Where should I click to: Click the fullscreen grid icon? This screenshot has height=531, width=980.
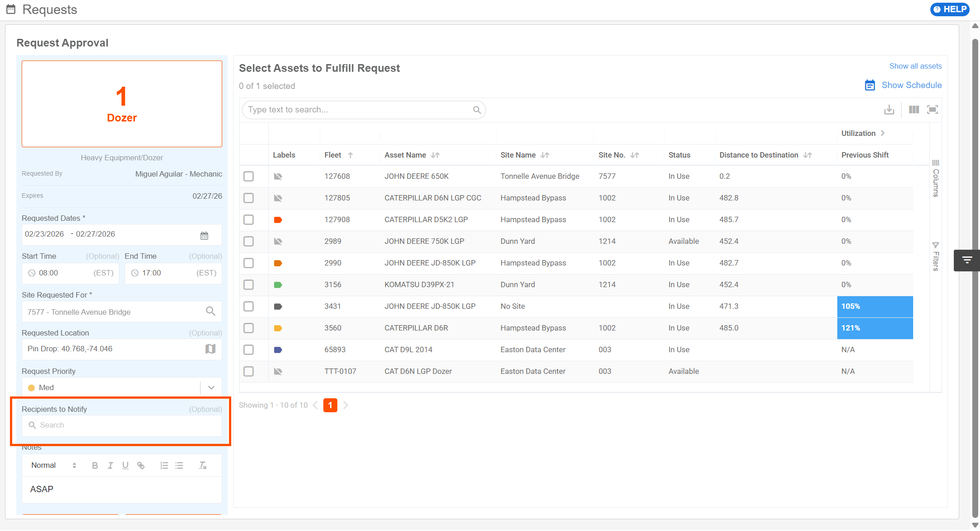932,110
